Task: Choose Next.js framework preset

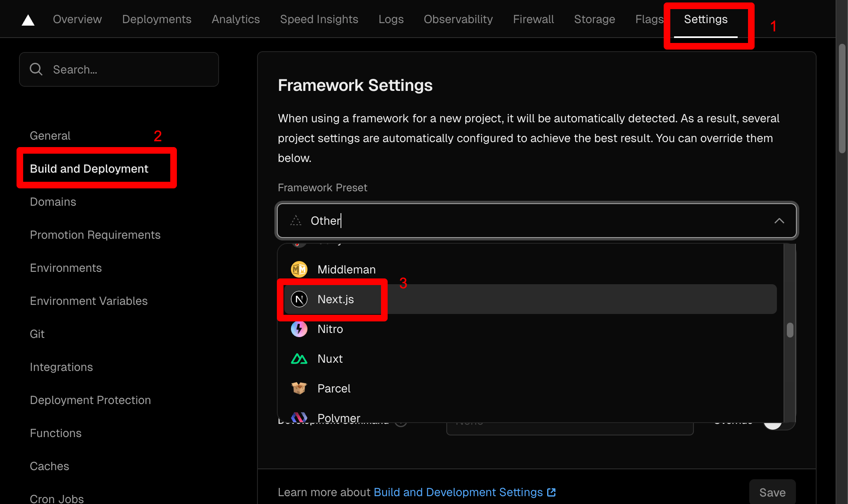Action: [x=530, y=299]
